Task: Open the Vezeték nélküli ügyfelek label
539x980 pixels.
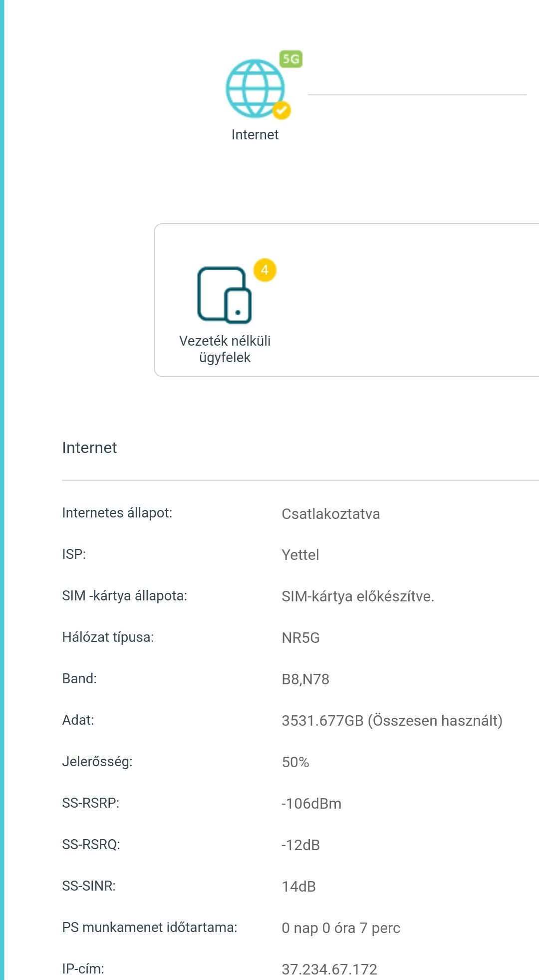Action: click(x=225, y=349)
